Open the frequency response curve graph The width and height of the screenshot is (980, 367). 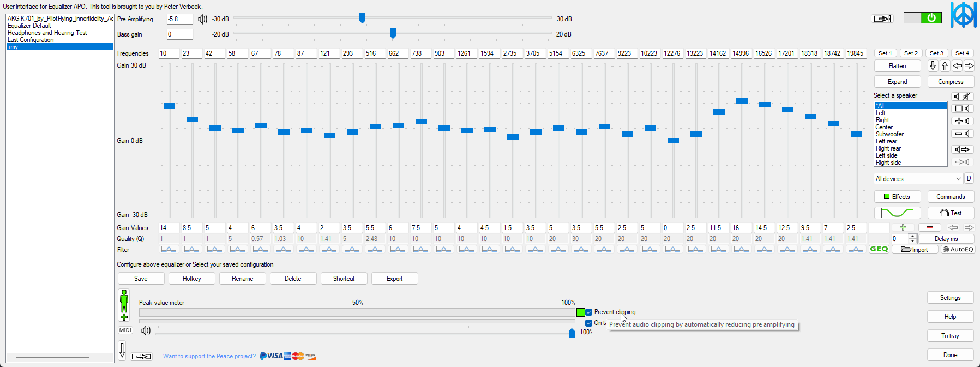coord(897,213)
